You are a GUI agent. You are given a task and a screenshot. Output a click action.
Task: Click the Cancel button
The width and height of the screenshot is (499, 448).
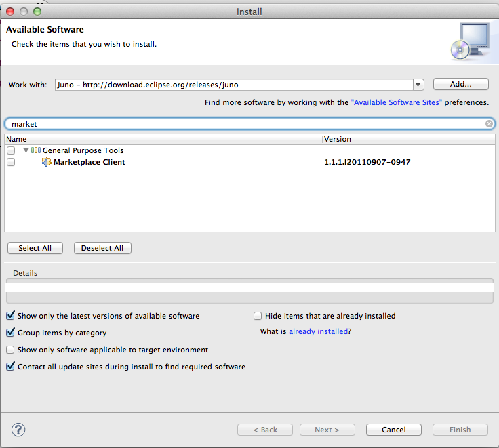pos(394,430)
